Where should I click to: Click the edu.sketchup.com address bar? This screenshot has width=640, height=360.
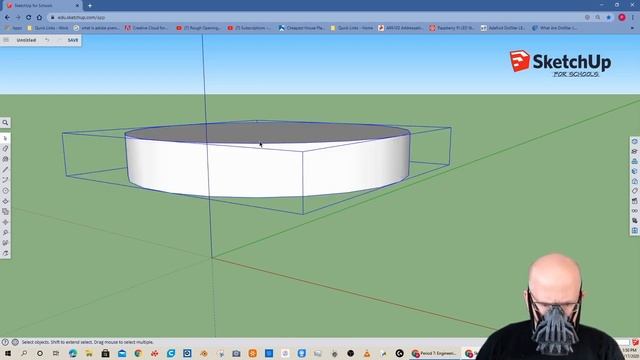coord(314,18)
